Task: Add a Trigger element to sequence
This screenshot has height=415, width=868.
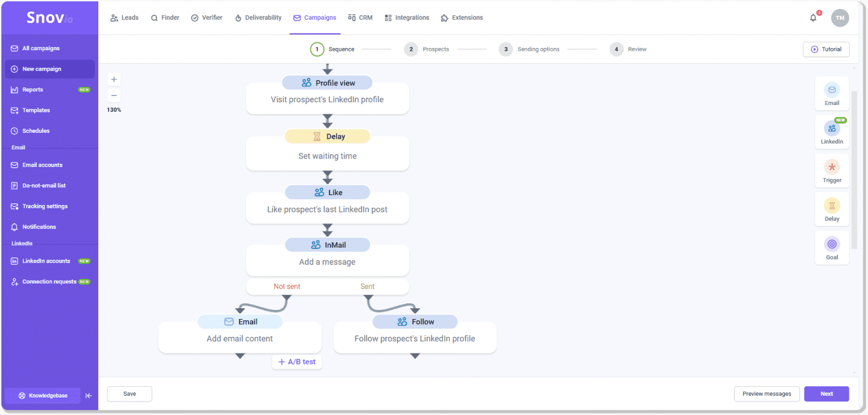Action: pos(831,171)
